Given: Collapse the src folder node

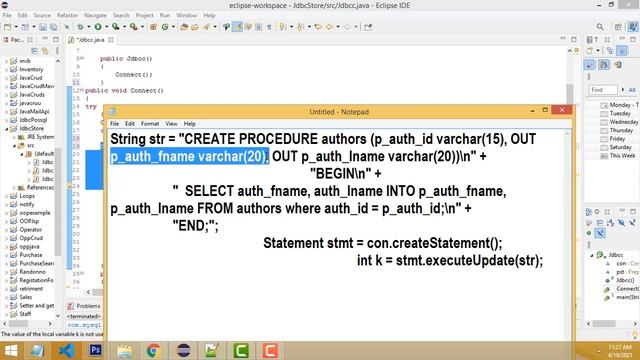Looking at the screenshot, I should click(x=15, y=146).
